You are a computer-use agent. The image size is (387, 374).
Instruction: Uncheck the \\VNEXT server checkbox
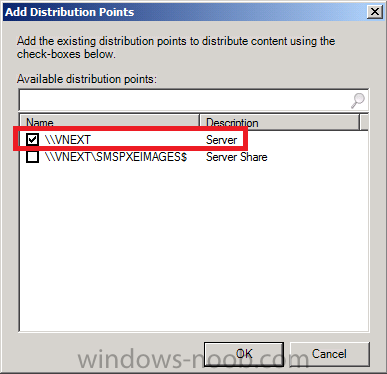[x=32, y=139]
